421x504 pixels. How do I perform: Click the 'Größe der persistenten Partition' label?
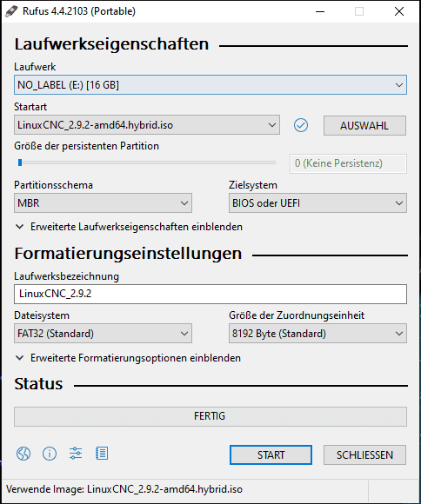[x=86, y=146]
